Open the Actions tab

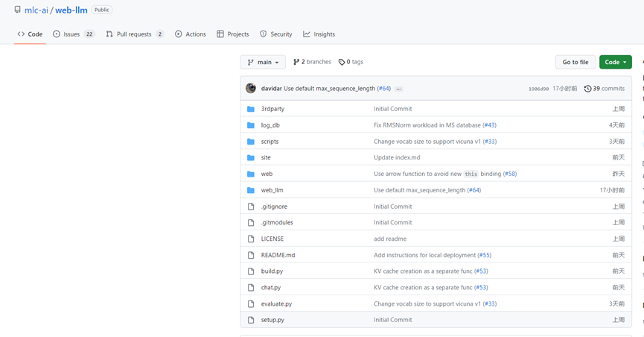(x=190, y=34)
